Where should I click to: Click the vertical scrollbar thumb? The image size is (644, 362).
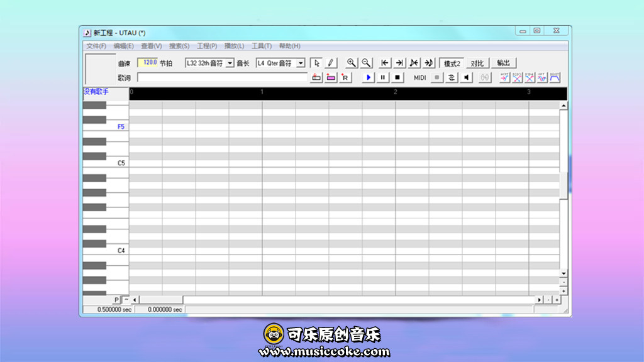(563, 185)
